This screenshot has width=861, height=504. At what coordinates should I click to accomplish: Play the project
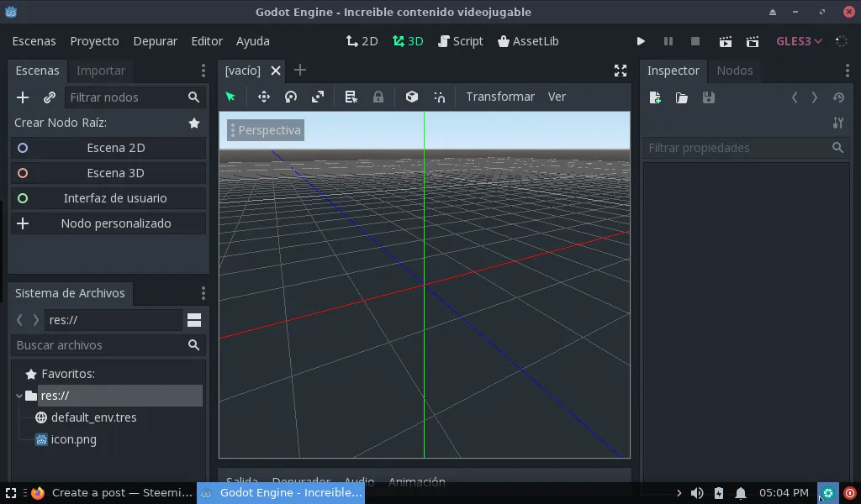tap(641, 41)
